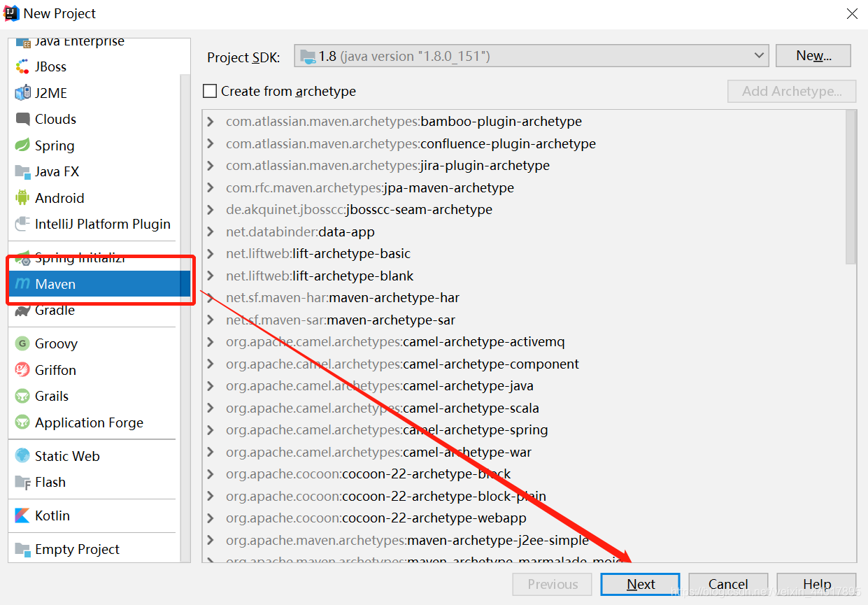Select camel-archetype-java row
This screenshot has width=868, height=605.
click(523, 386)
